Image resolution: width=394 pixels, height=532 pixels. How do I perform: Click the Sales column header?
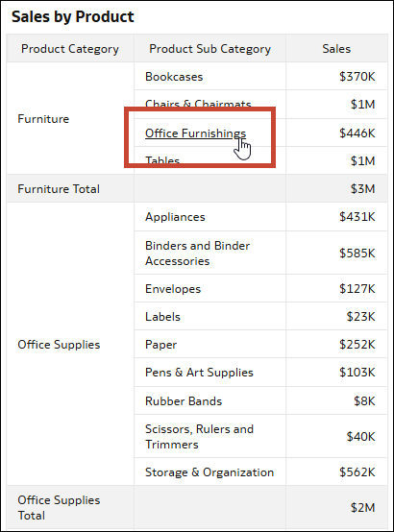336,49
